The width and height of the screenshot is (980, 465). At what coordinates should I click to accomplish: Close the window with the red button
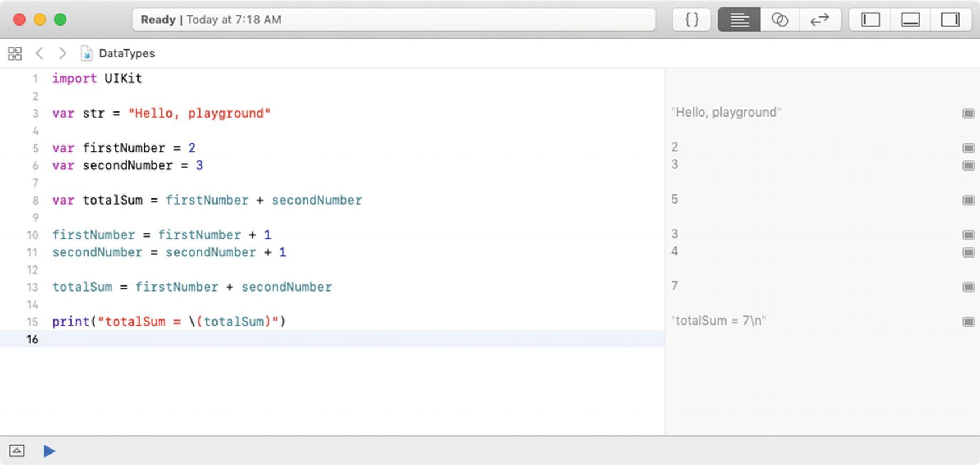pyautogui.click(x=19, y=19)
